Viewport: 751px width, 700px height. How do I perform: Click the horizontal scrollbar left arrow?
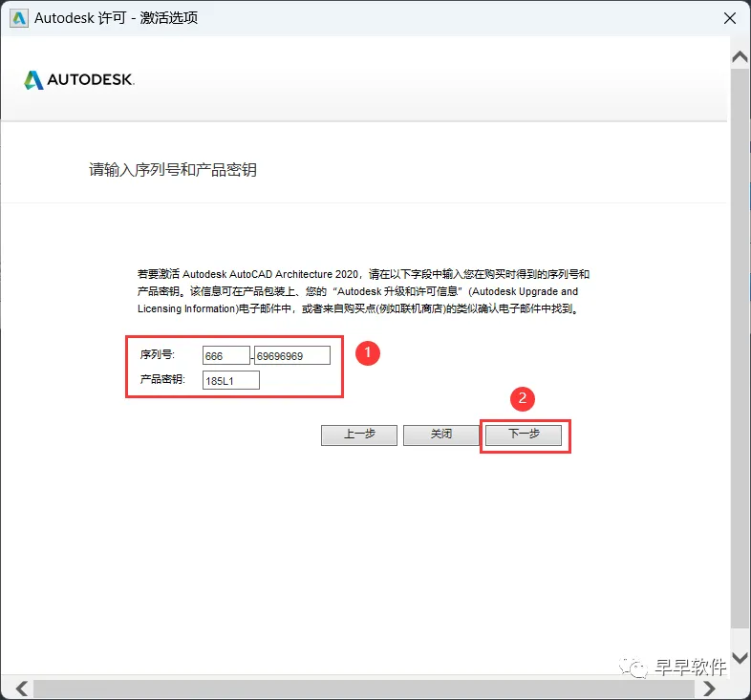tap(22, 689)
